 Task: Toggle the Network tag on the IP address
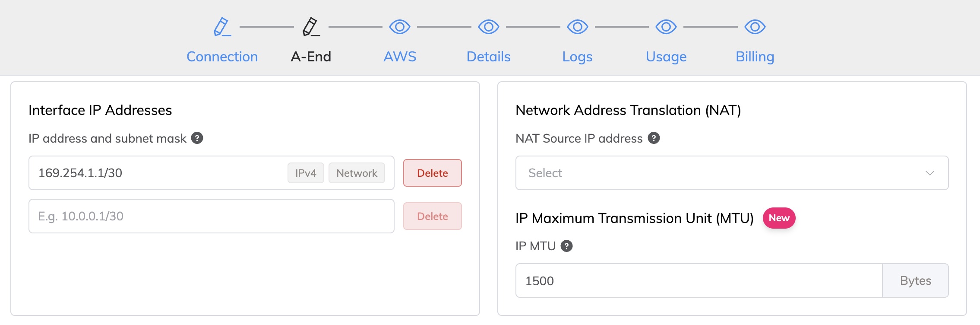(357, 172)
